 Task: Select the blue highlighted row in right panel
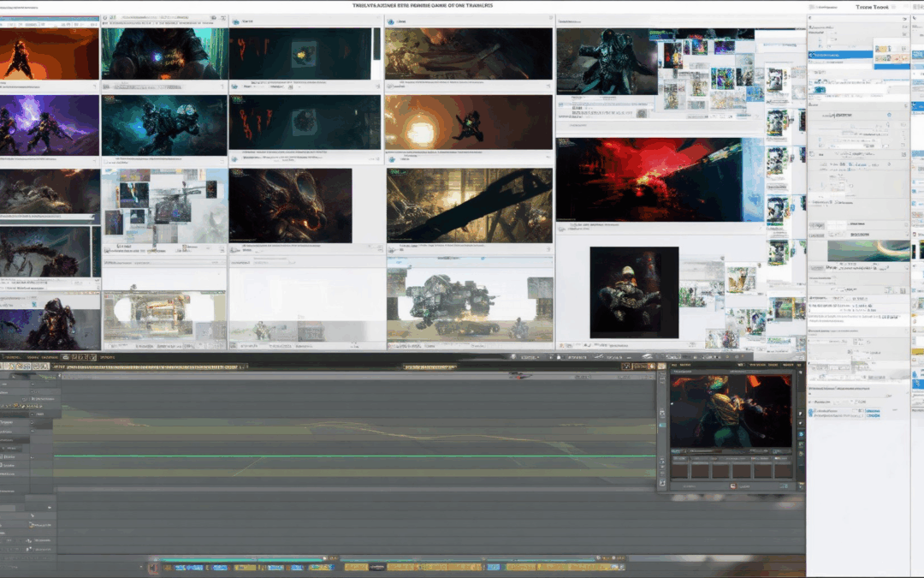click(x=840, y=55)
